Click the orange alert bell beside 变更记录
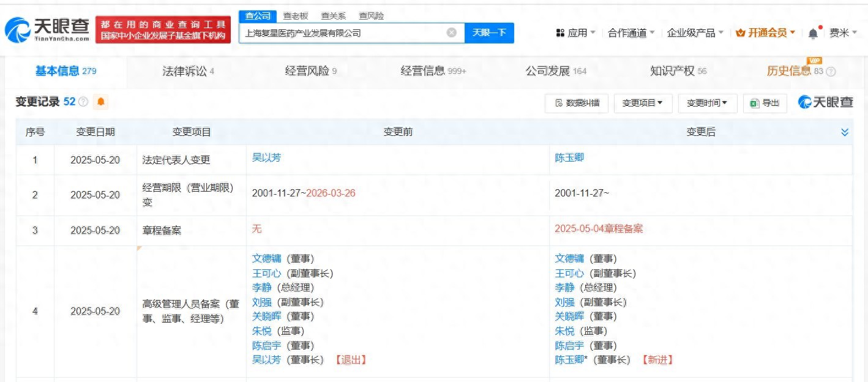The width and height of the screenshot is (868, 382). click(101, 102)
